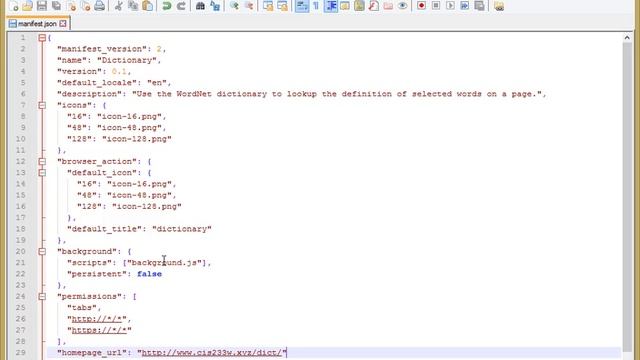Zoom out with the magnifier minus icon
The width and height of the screenshot is (640, 360).
249,6
